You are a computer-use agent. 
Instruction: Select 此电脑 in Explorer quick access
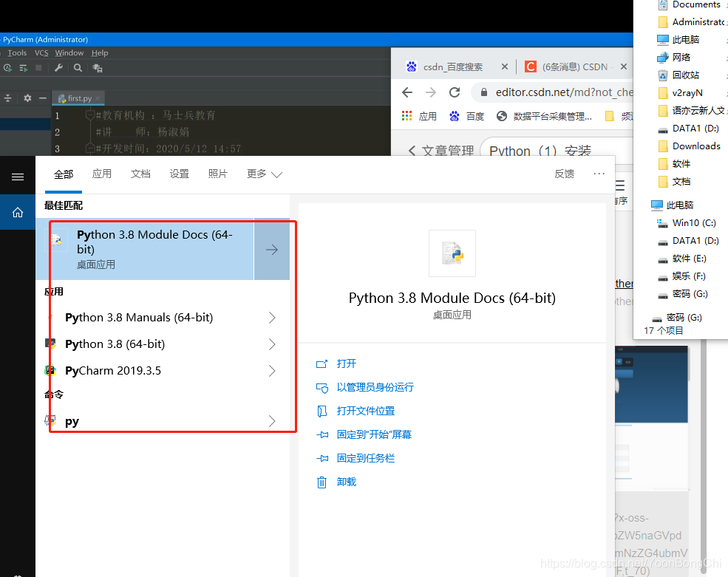(678, 39)
